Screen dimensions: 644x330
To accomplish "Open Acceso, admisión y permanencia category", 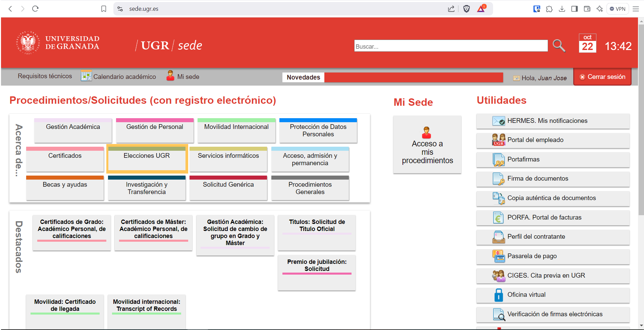I will coord(310,159).
